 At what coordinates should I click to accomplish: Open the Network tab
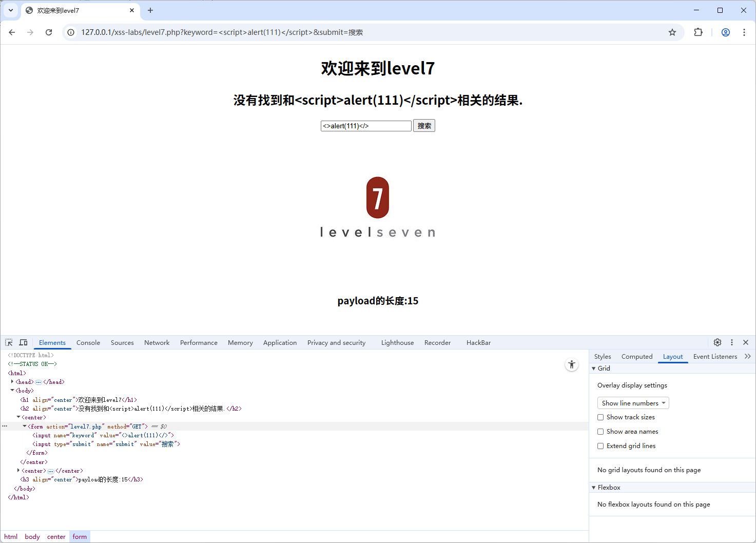157,343
